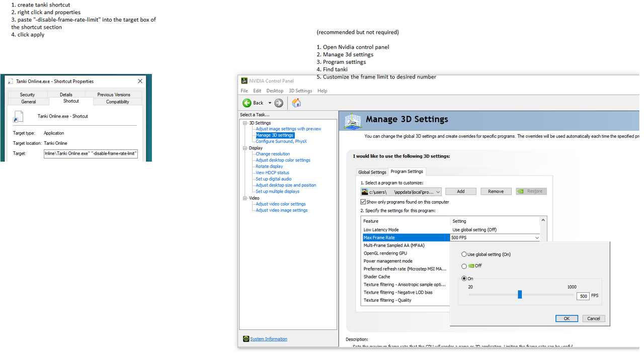Viewport: 644px width, 353px height.
Task: Open Adjust image settings with preview
Action: tap(288, 129)
